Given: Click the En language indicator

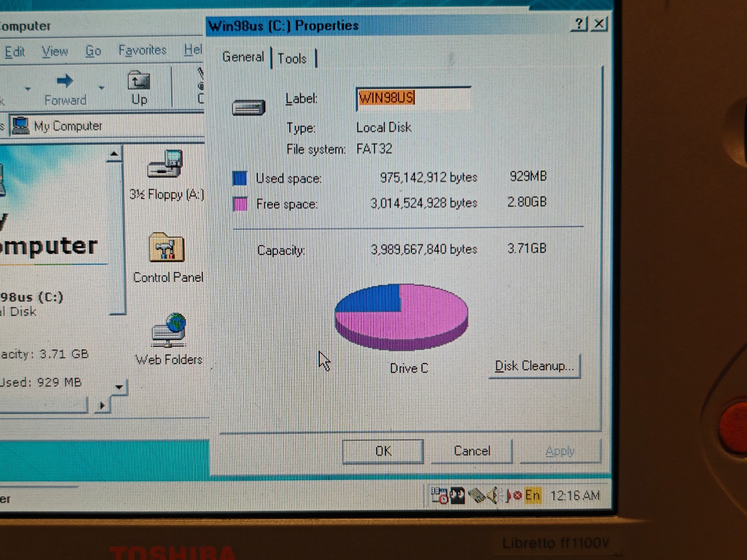Looking at the screenshot, I should (x=532, y=495).
